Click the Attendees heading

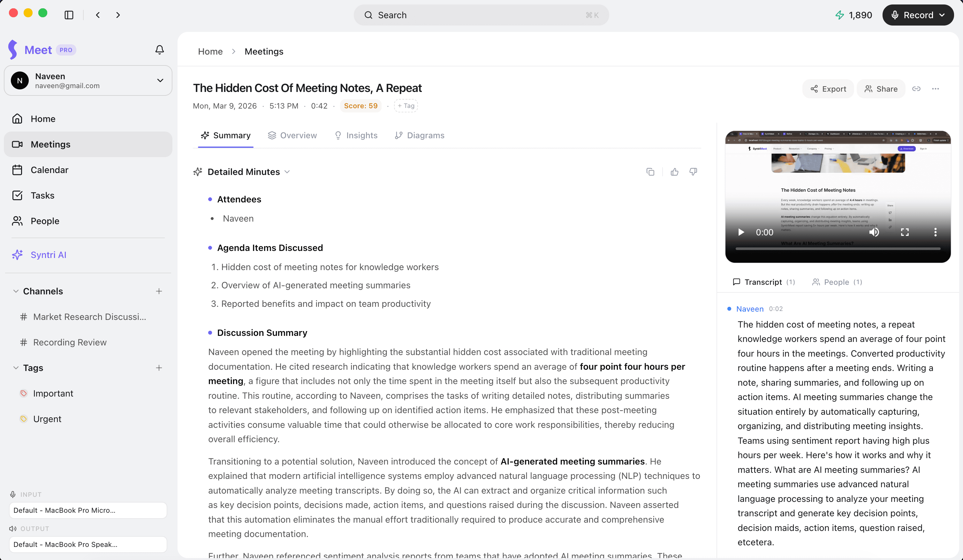point(239,200)
